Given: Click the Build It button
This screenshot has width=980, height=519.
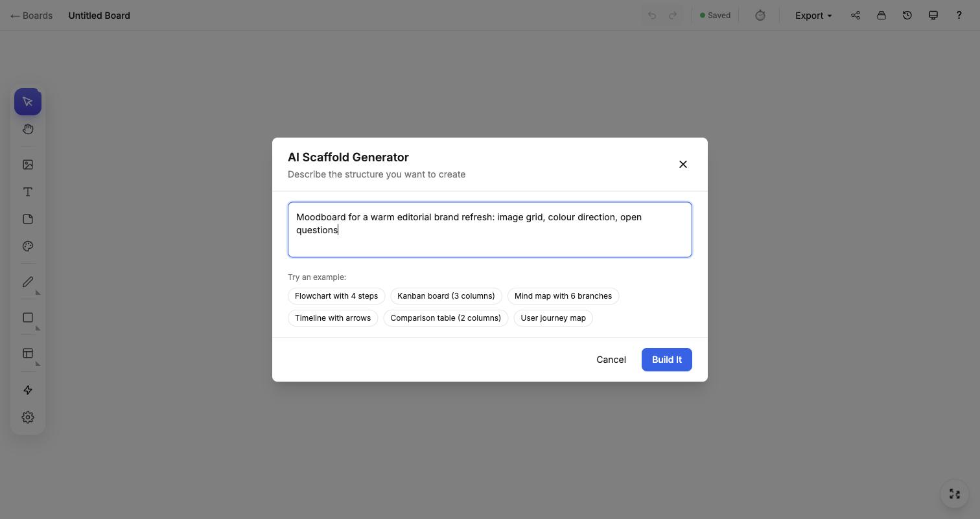Looking at the screenshot, I should point(667,360).
